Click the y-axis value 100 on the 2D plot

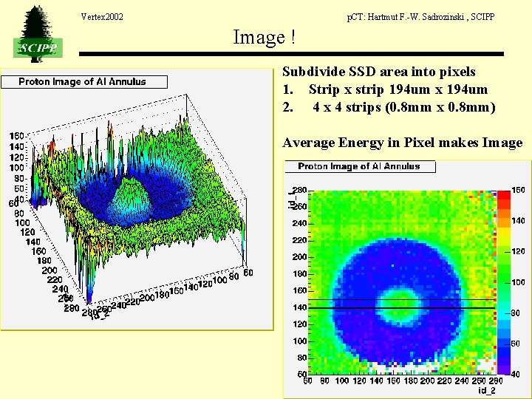(299, 341)
